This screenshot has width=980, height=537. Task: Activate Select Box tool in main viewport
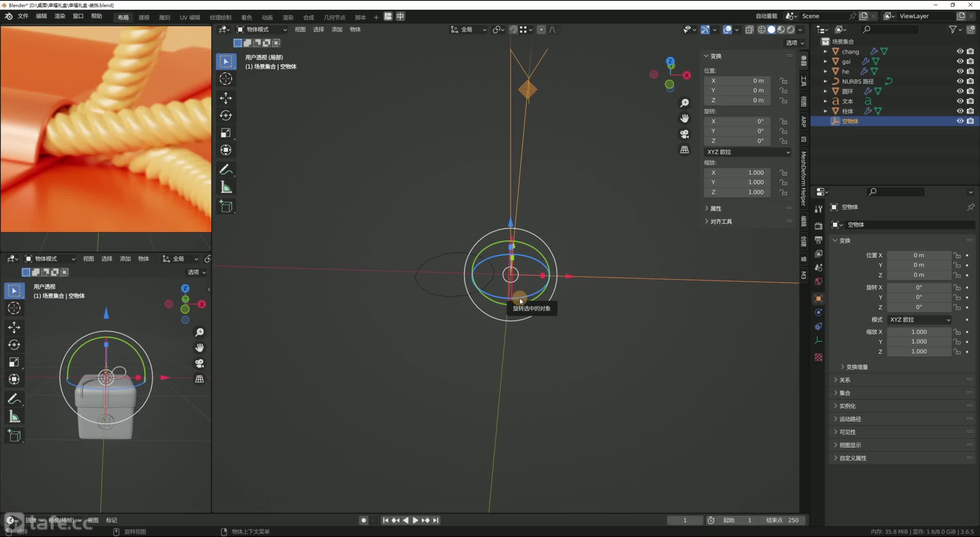point(226,61)
